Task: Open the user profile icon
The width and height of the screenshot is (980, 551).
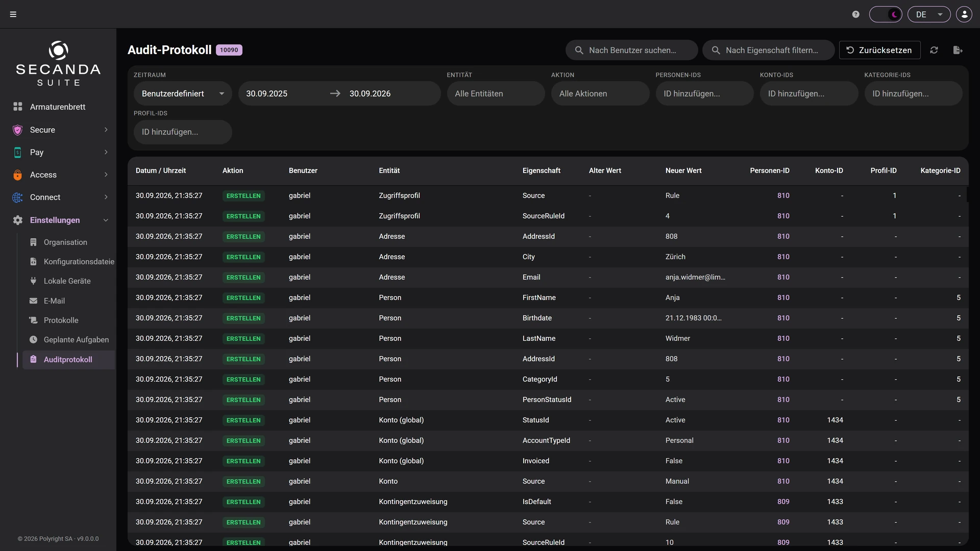Action: 964,14
